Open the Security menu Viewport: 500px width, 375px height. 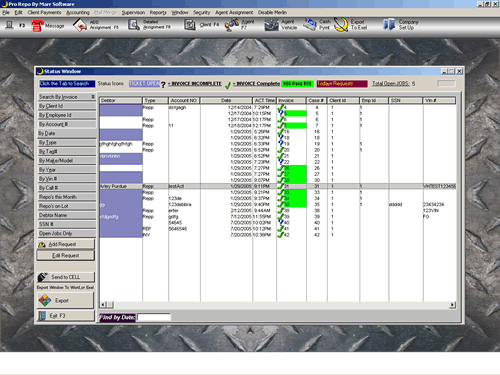pyautogui.click(x=202, y=12)
